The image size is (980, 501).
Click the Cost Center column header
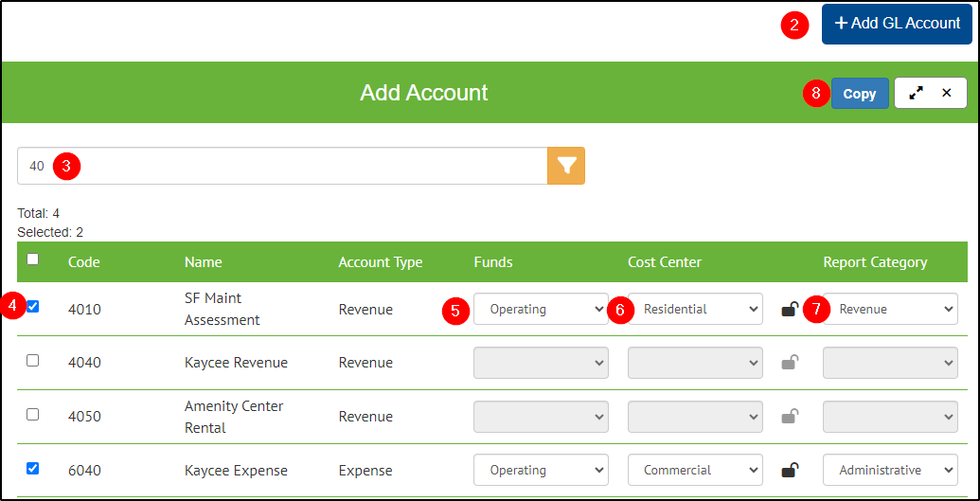click(665, 262)
